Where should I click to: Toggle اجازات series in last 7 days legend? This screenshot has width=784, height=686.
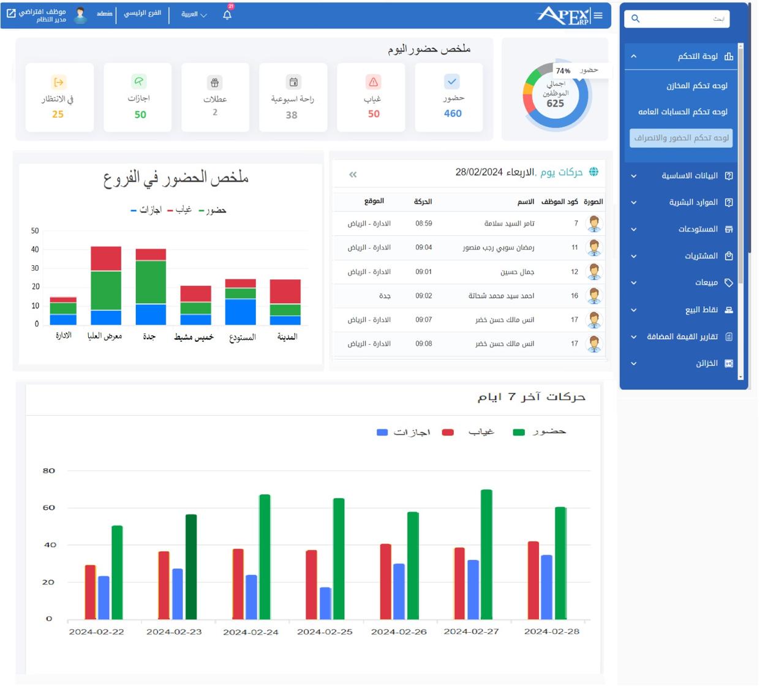coord(404,432)
